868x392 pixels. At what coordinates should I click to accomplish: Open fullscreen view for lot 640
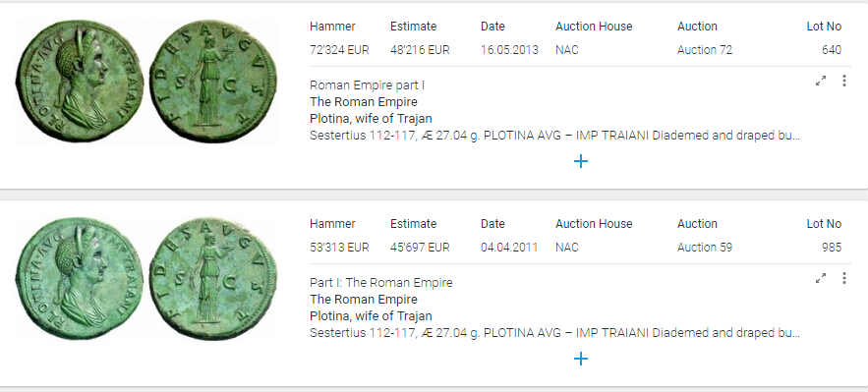pos(821,82)
